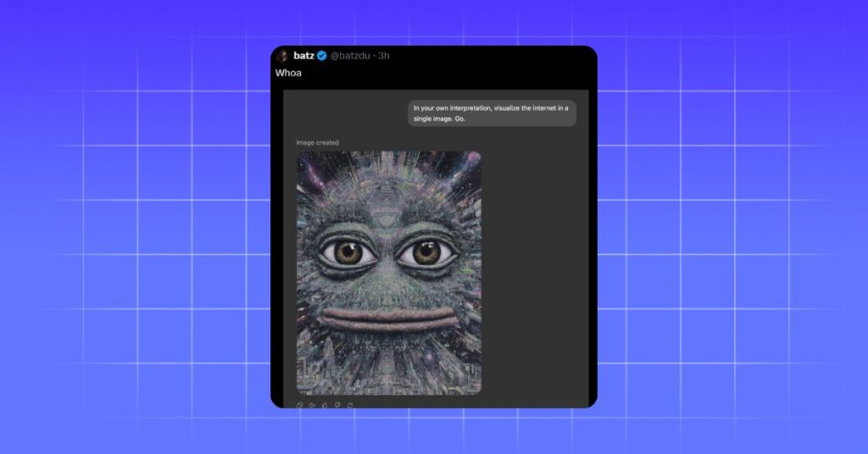Click the read aloud speaker icon
Viewport: 868px width, 454px height.
pos(312,406)
